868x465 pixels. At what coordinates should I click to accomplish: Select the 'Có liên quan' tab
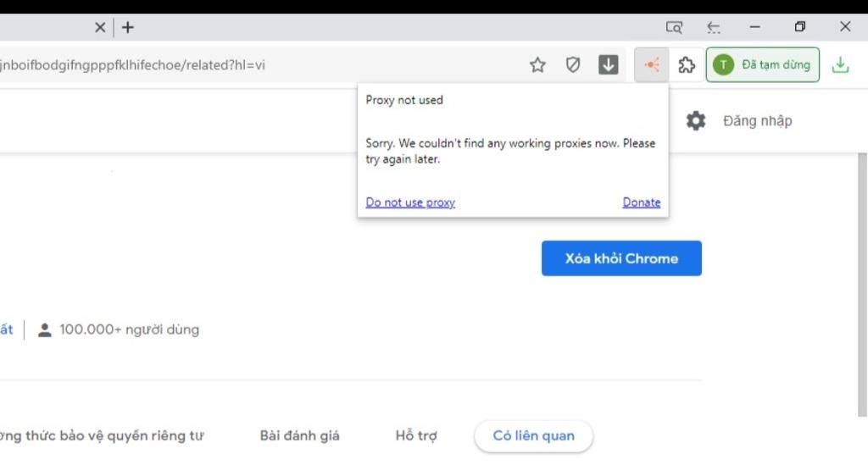tap(533, 435)
